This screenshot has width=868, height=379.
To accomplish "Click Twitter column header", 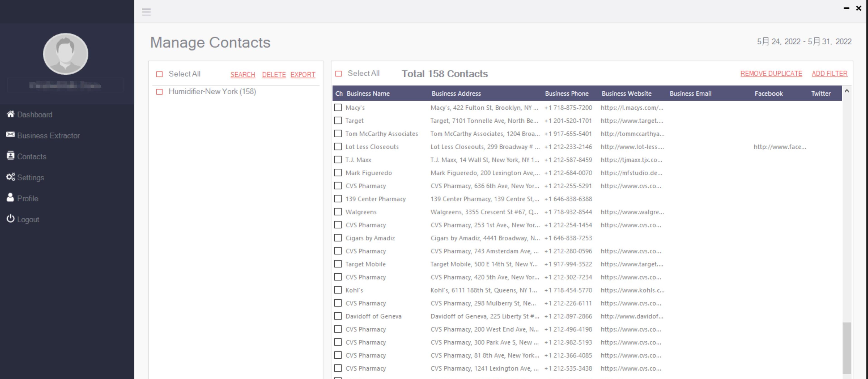I will (x=821, y=94).
